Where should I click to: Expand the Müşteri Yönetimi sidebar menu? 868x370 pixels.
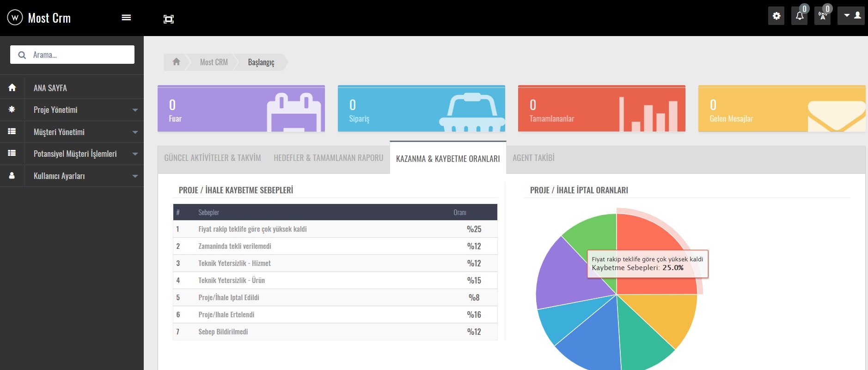coord(72,132)
